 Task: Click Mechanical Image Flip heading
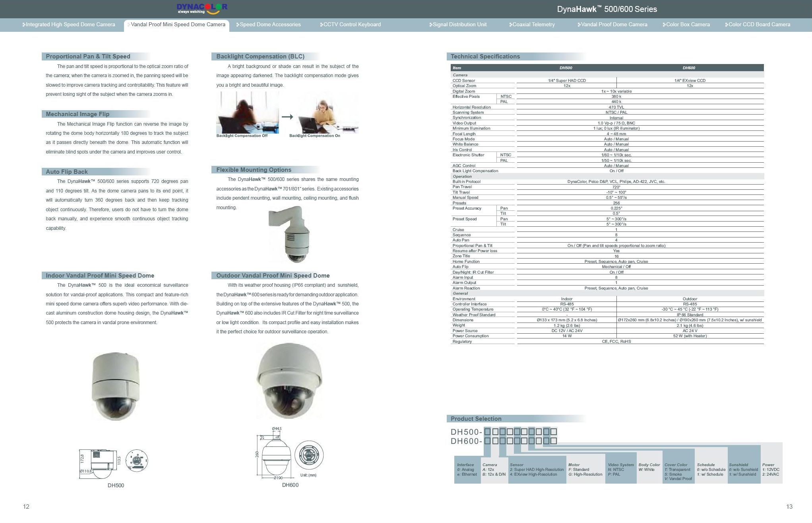tap(78, 114)
